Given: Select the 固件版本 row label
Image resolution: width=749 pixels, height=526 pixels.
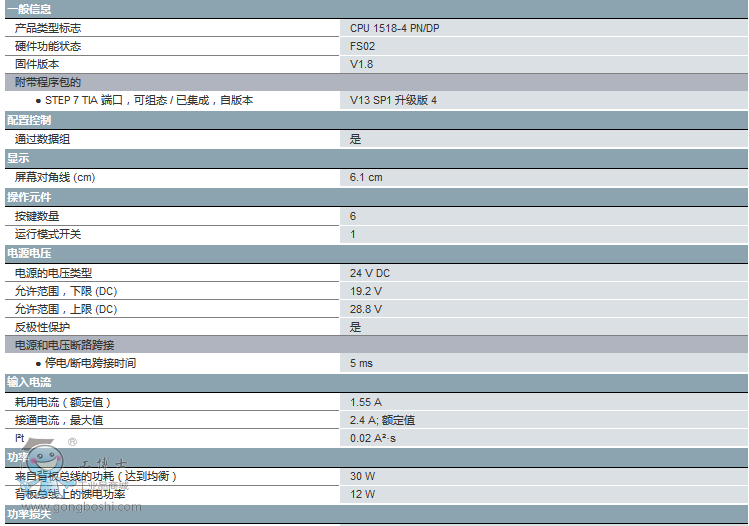Looking at the screenshot, I should pyautogui.click(x=37, y=64).
